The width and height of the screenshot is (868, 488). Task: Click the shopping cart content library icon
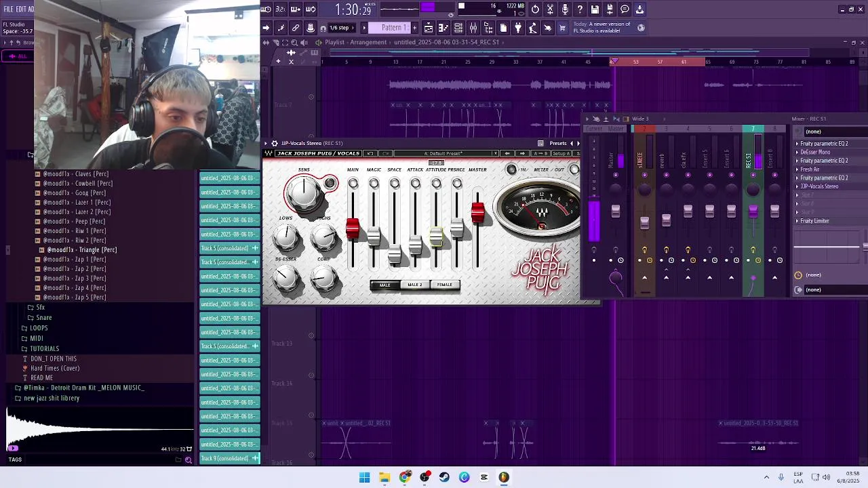[x=562, y=28]
